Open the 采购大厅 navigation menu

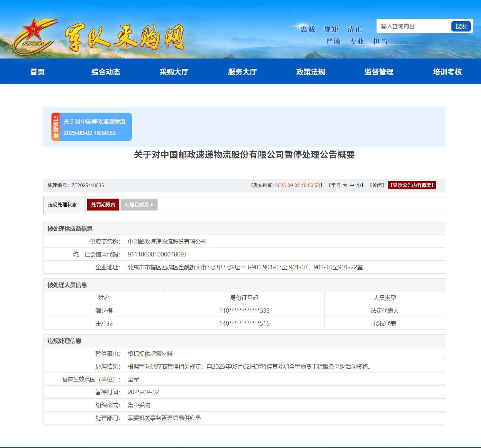tap(174, 72)
